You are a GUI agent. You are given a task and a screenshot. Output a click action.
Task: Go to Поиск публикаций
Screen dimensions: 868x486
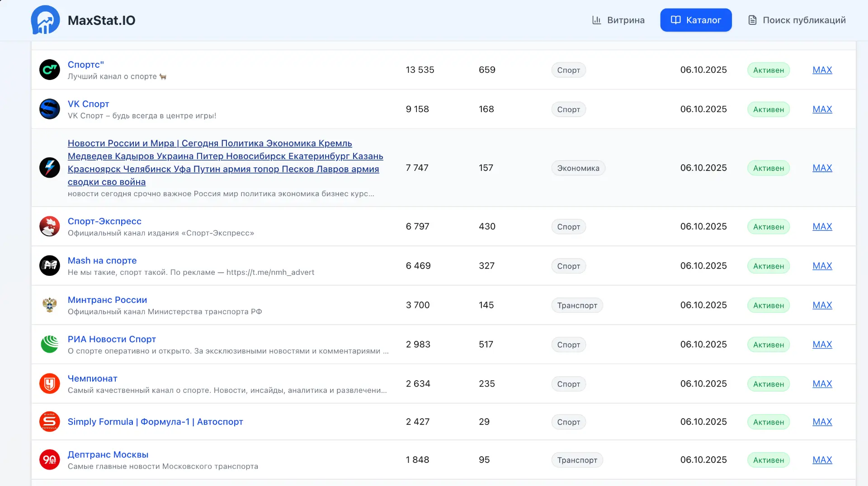(797, 20)
